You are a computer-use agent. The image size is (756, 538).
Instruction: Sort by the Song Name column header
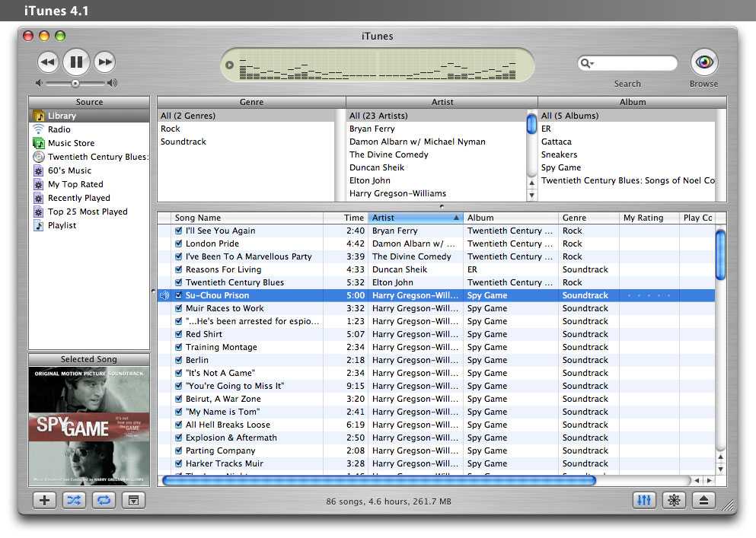[247, 218]
